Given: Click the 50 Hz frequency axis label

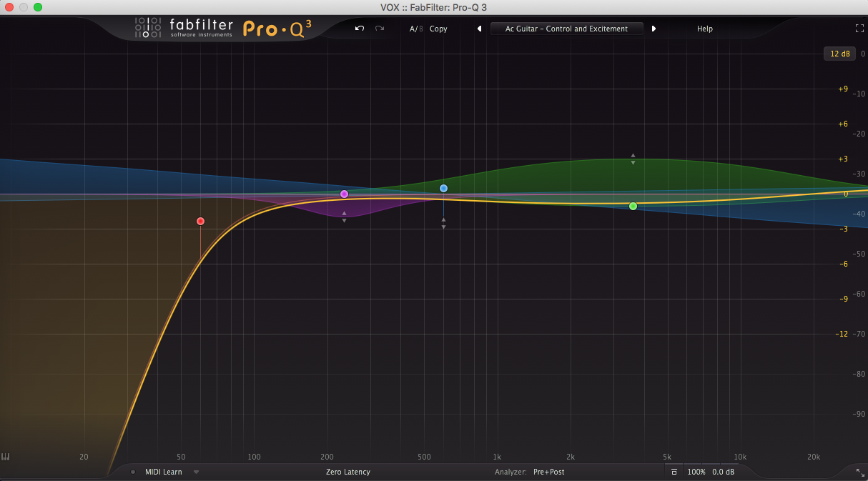Looking at the screenshot, I should point(181,457).
